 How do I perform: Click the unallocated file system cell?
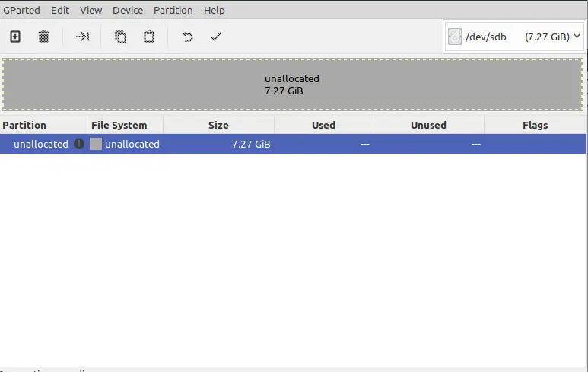click(x=132, y=144)
